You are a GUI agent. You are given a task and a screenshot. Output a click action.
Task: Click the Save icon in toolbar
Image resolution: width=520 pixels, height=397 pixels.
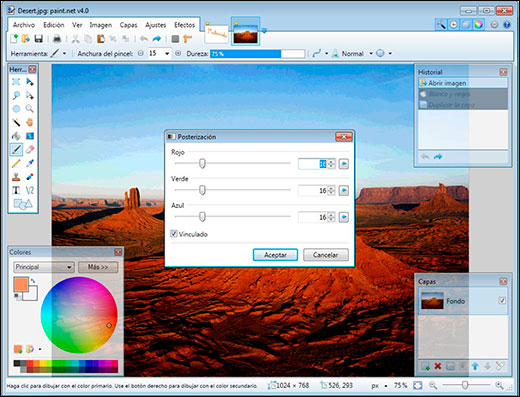(39, 39)
